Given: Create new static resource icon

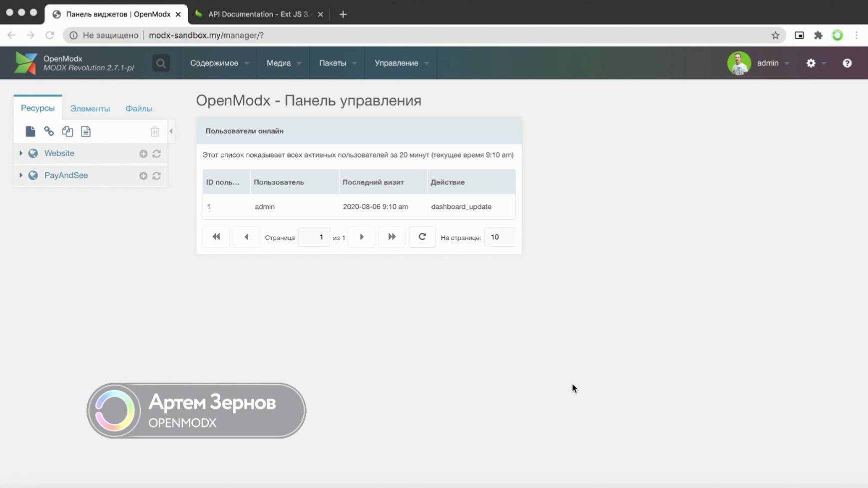Looking at the screenshot, I should click(x=86, y=131).
